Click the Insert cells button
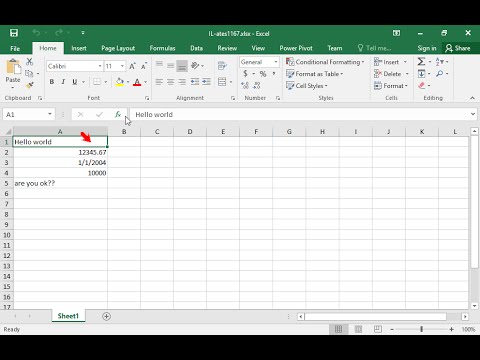The width and height of the screenshot is (480, 360). (390, 62)
